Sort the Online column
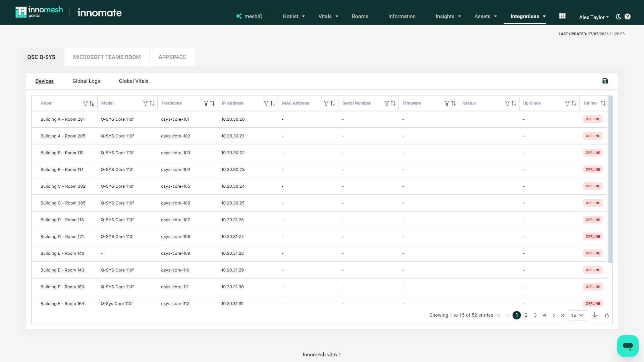 tap(603, 103)
